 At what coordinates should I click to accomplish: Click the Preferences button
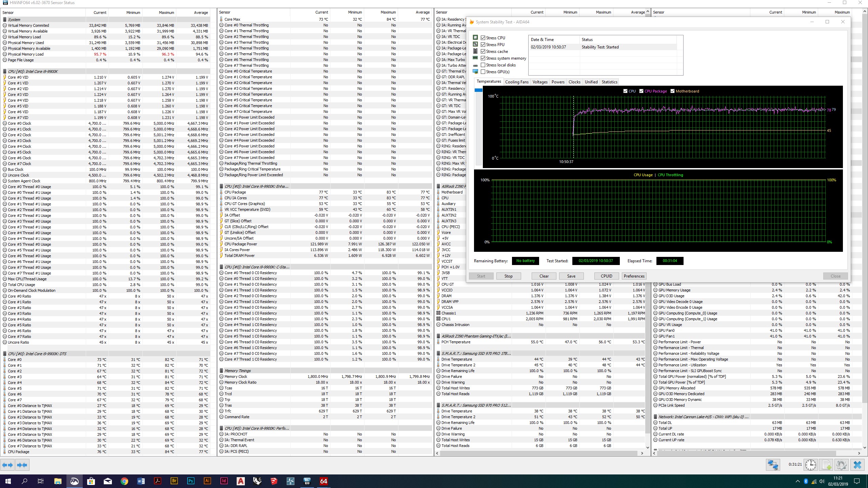click(634, 276)
